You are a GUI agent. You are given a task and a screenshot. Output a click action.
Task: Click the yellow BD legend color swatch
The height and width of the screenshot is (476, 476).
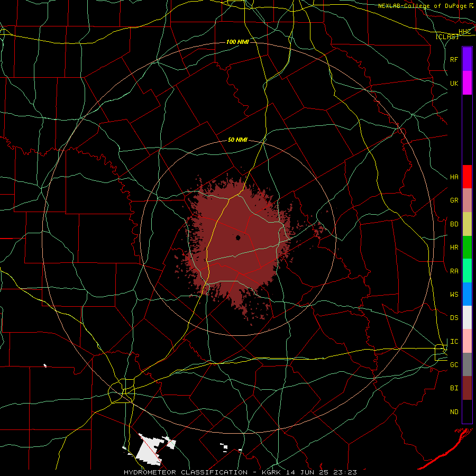(467, 224)
